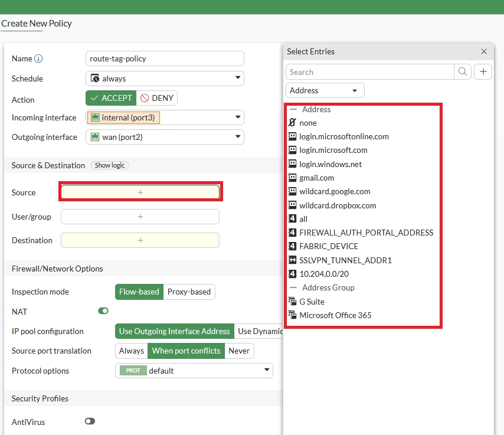The width and height of the screenshot is (504, 435).
Task: Select the none entry text
Action: point(308,123)
